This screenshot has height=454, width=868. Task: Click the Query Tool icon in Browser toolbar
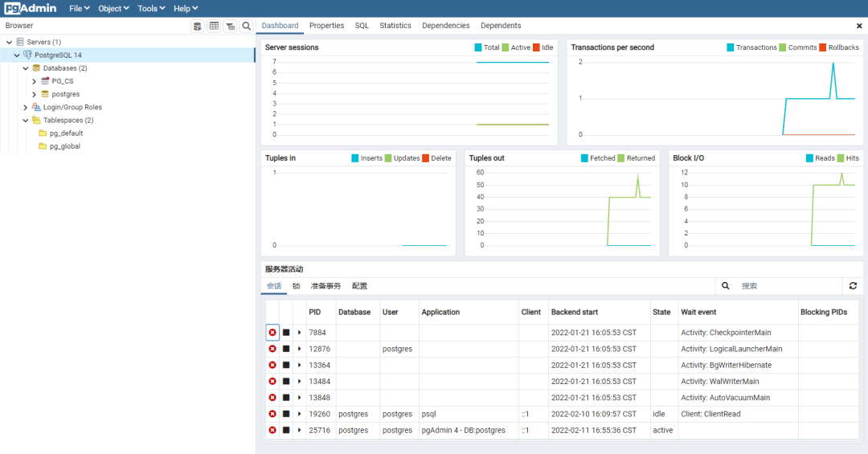click(197, 26)
